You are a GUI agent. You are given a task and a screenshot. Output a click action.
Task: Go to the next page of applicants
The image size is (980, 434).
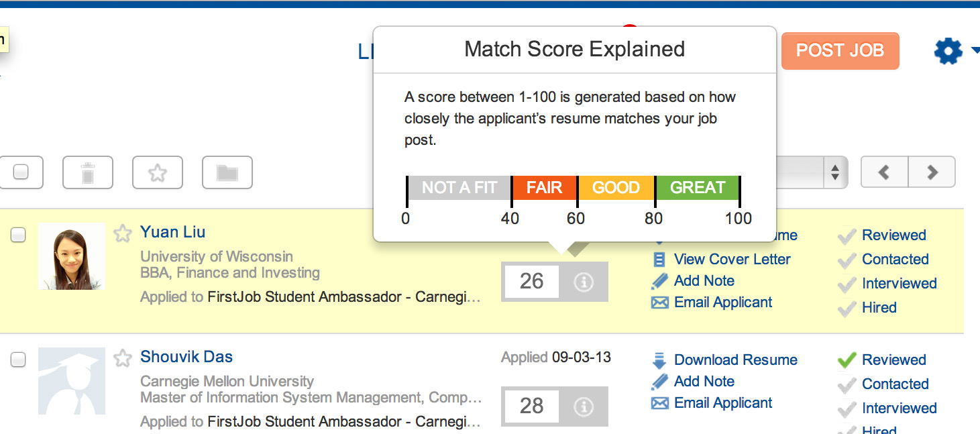click(x=932, y=172)
